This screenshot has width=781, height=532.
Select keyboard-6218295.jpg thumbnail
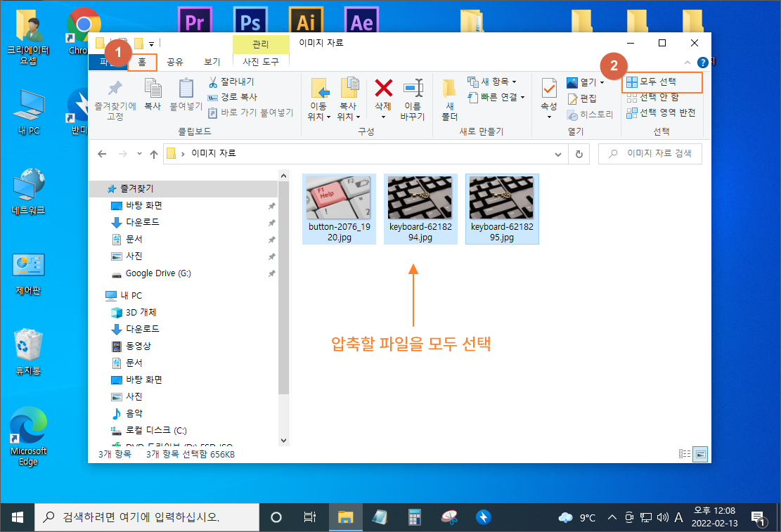(x=502, y=209)
